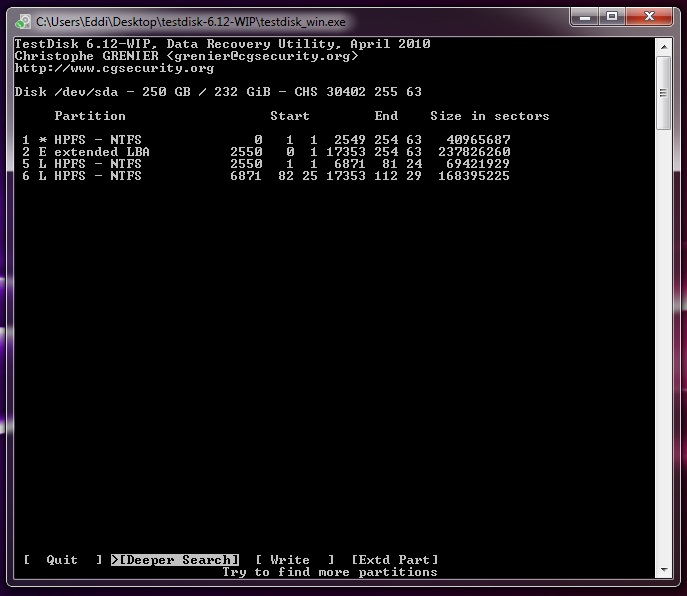Click the size value 237826260
The image size is (687, 596).
coord(475,152)
